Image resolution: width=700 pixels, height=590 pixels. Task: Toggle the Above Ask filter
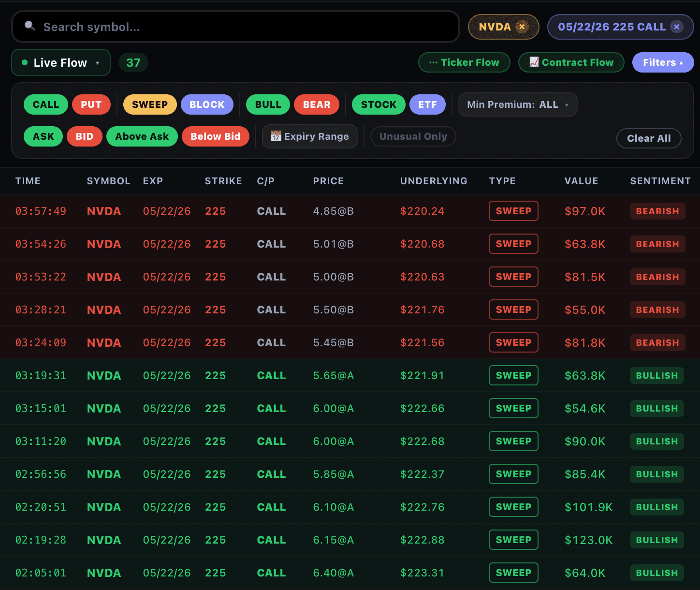[142, 136]
